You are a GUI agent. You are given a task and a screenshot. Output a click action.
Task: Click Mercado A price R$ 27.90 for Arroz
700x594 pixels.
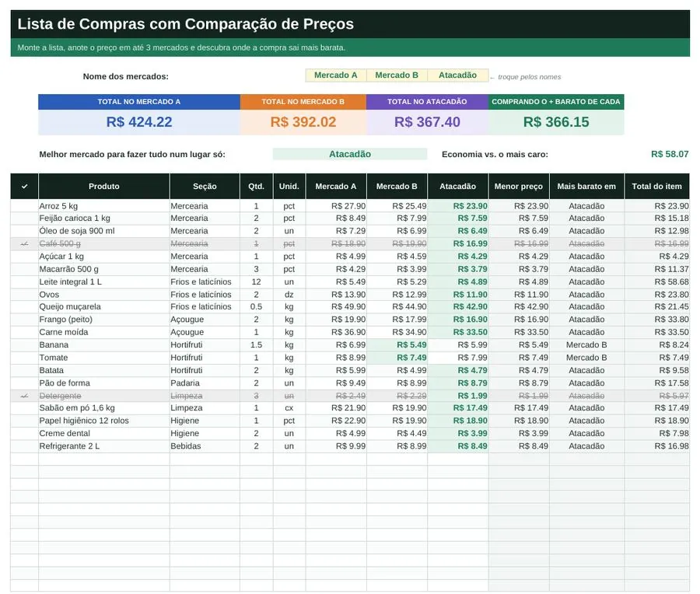pos(336,206)
